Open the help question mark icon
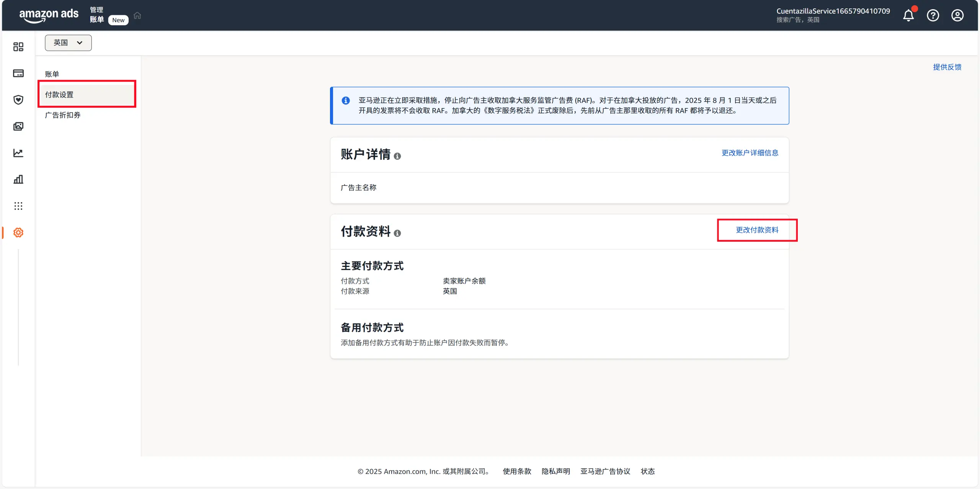The height and width of the screenshot is (489, 980). click(x=933, y=15)
